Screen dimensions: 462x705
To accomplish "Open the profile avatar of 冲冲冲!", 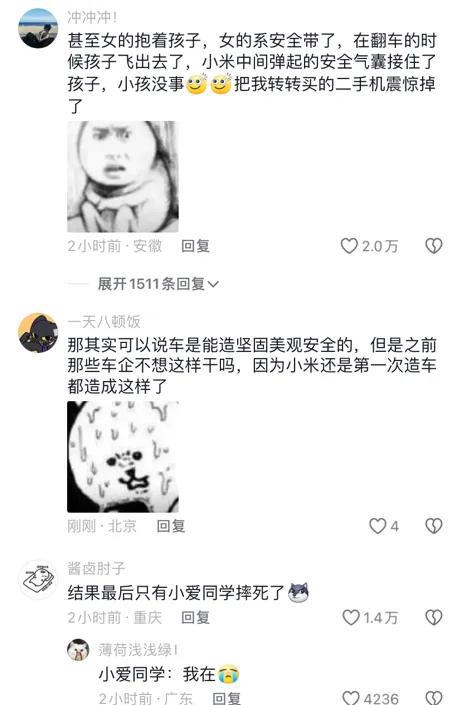I will [38, 28].
